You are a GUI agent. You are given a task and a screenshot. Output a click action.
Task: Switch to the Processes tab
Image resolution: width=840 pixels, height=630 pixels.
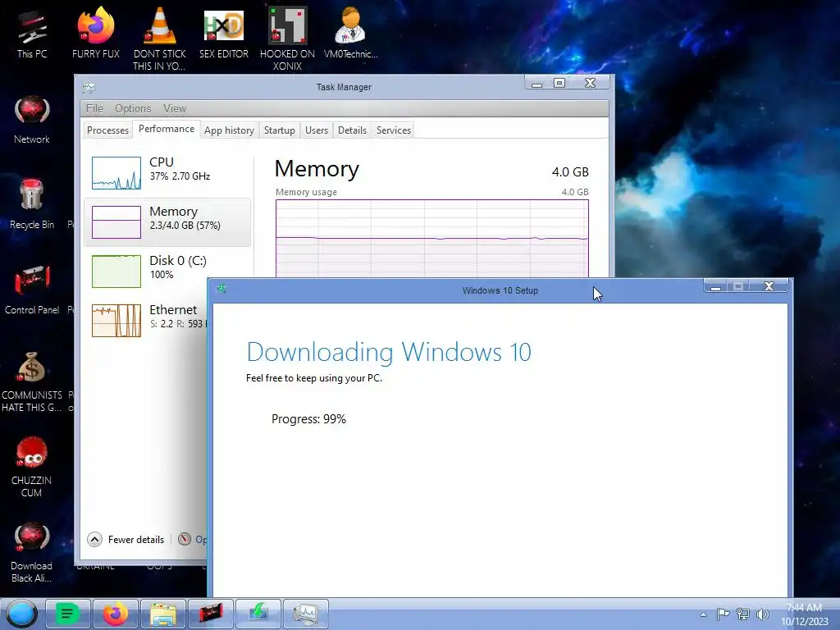point(107,130)
